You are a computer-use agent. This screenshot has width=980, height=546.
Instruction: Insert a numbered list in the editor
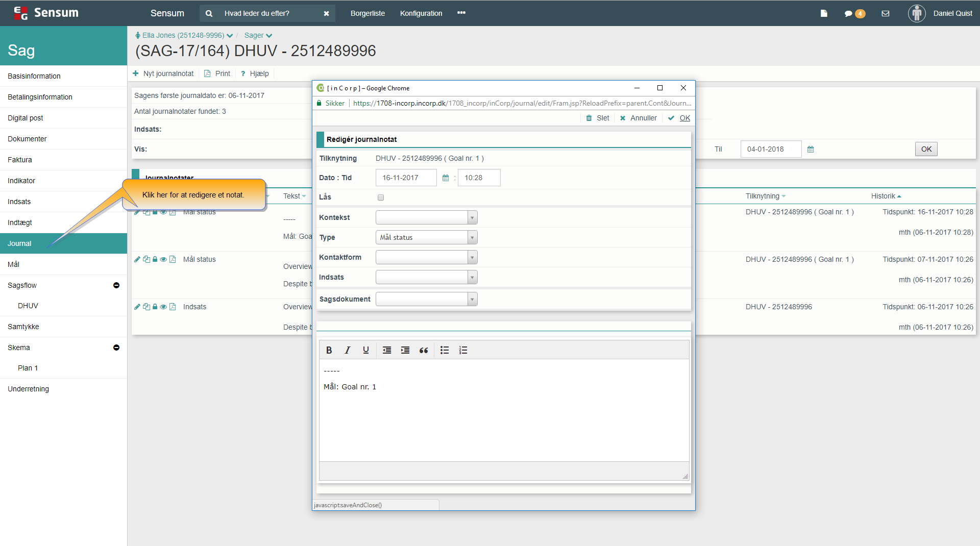coord(463,350)
